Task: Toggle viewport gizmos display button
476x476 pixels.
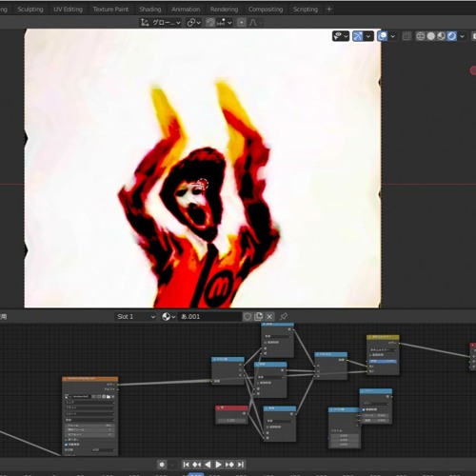Action: tap(358, 36)
